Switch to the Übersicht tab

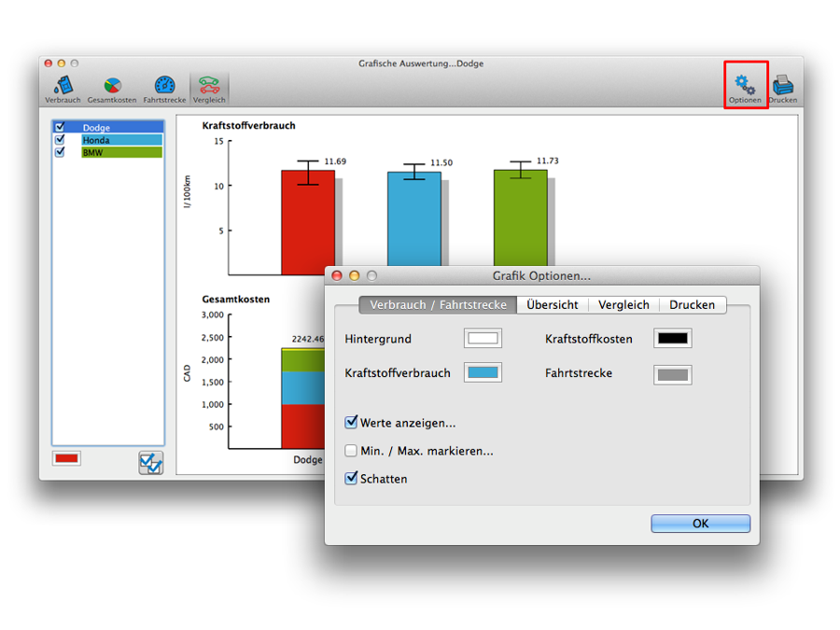(552, 305)
